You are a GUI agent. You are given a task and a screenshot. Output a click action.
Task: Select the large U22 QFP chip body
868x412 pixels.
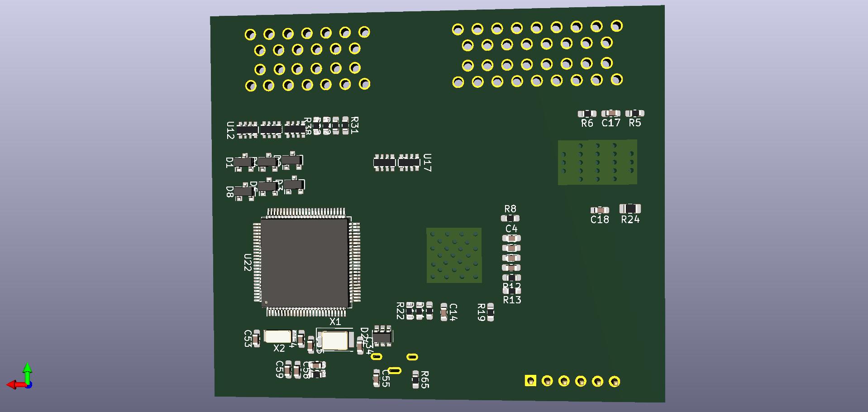pos(305,262)
